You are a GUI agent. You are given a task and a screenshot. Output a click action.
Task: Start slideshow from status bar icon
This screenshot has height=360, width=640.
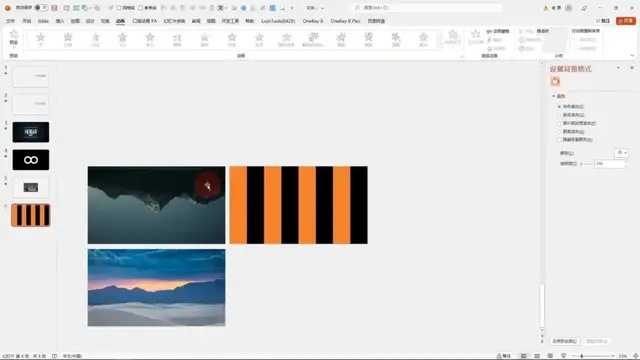[564, 356]
